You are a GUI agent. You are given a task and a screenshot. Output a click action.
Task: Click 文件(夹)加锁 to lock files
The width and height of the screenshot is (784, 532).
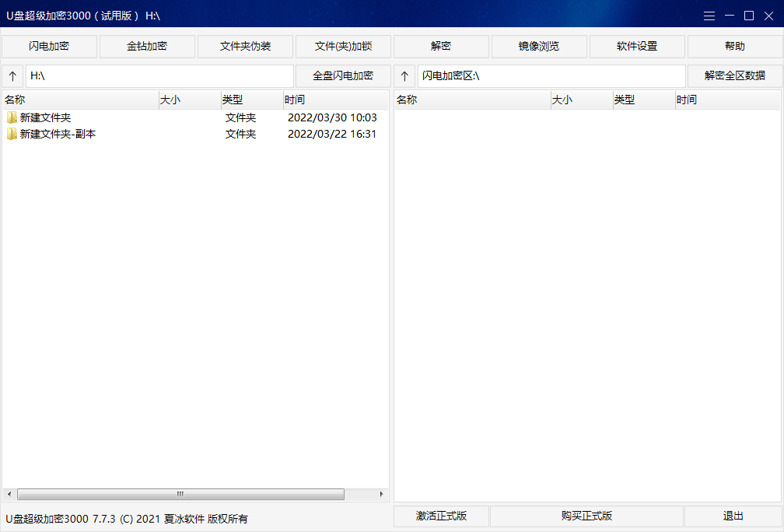tap(342, 46)
